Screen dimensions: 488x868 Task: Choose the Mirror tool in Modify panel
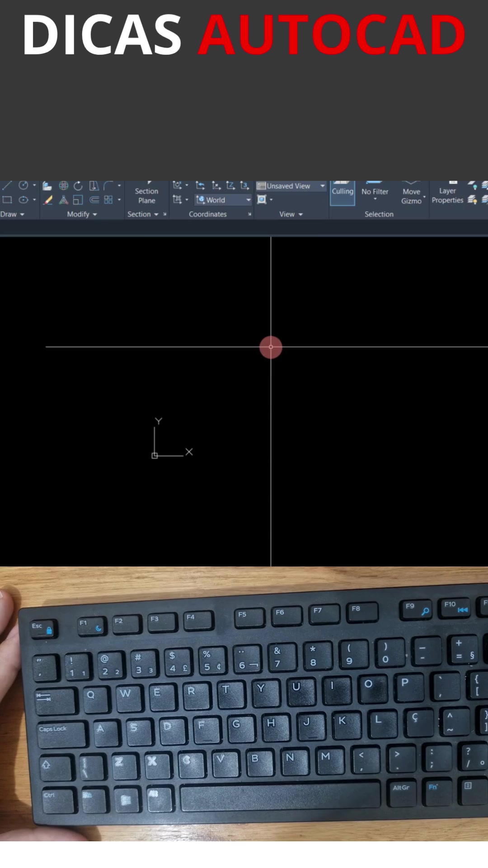click(94, 186)
